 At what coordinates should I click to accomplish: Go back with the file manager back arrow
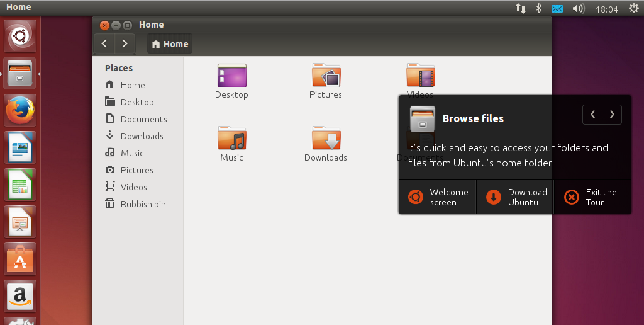[104, 43]
